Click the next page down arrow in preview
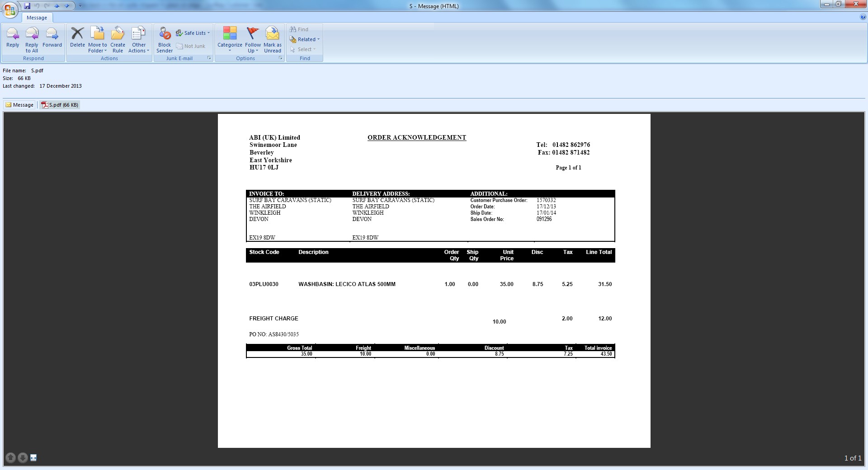The width and height of the screenshot is (868, 470). click(23, 458)
